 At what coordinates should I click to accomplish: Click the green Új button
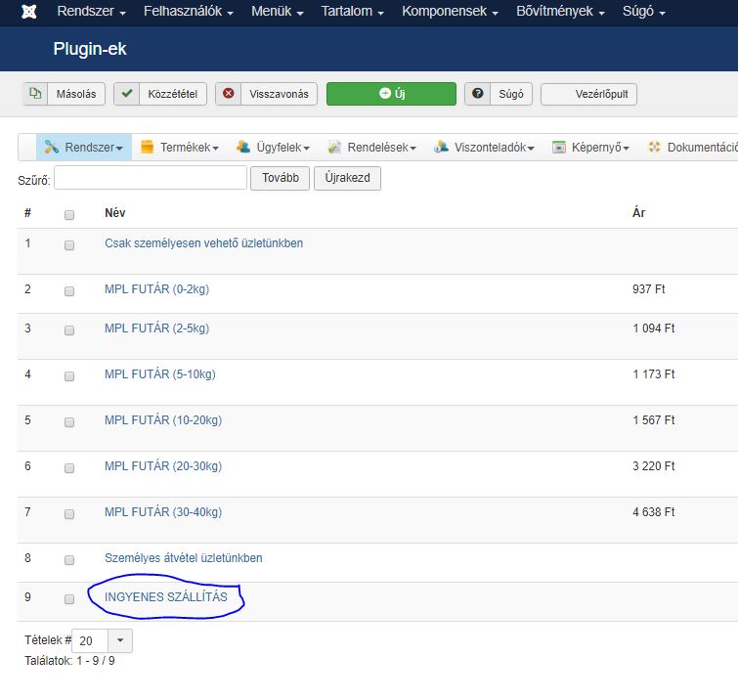(391, 94)
